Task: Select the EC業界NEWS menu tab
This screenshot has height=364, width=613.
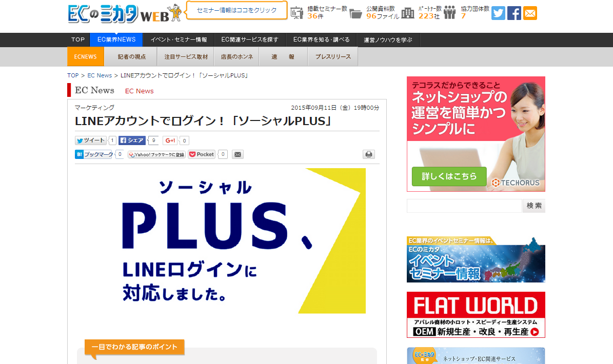Action: click(x=116, y=40)
